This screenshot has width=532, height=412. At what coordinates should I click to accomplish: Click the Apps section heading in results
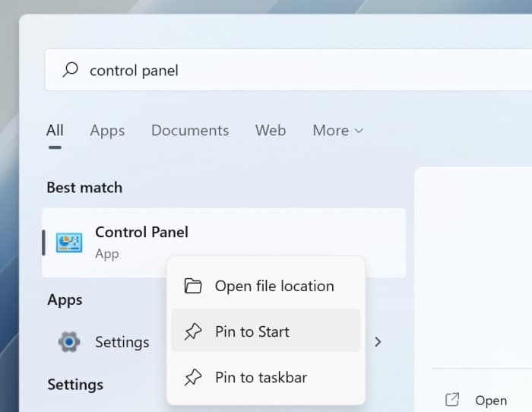65,300
